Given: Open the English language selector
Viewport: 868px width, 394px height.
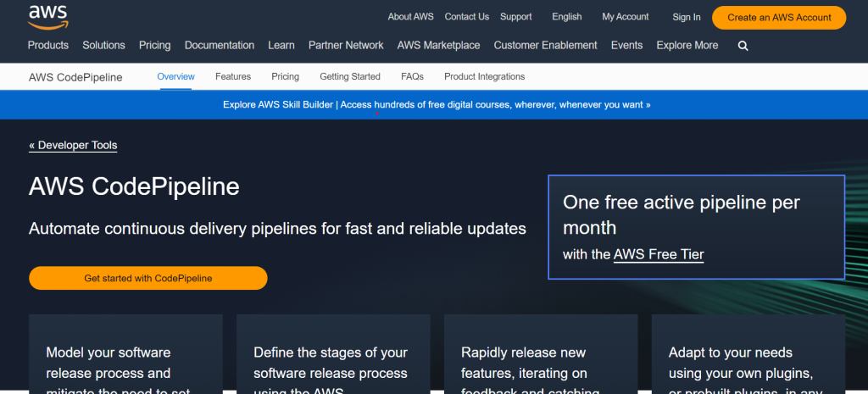Looking at the screenshot, I should pyautogui.click(x=566, y=16).
